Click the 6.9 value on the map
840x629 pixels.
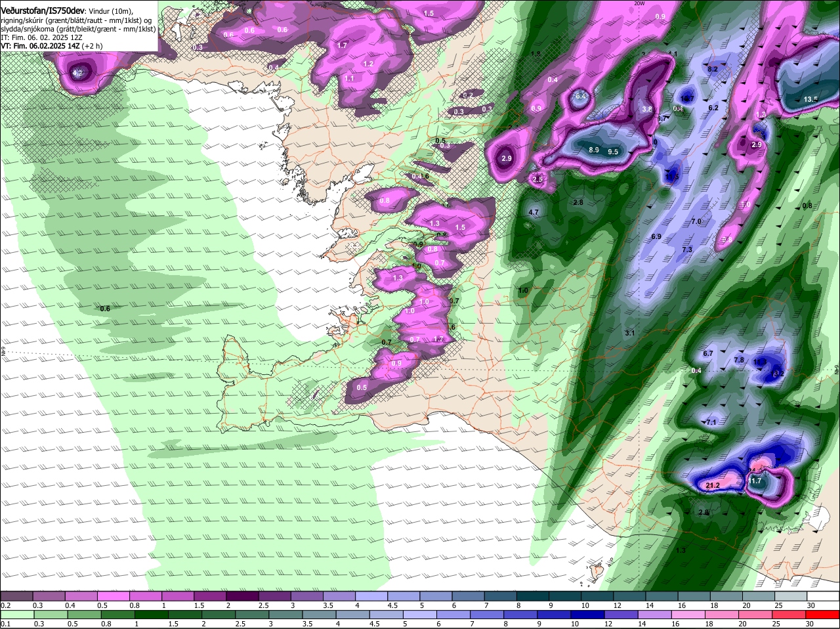click(656, 236)
